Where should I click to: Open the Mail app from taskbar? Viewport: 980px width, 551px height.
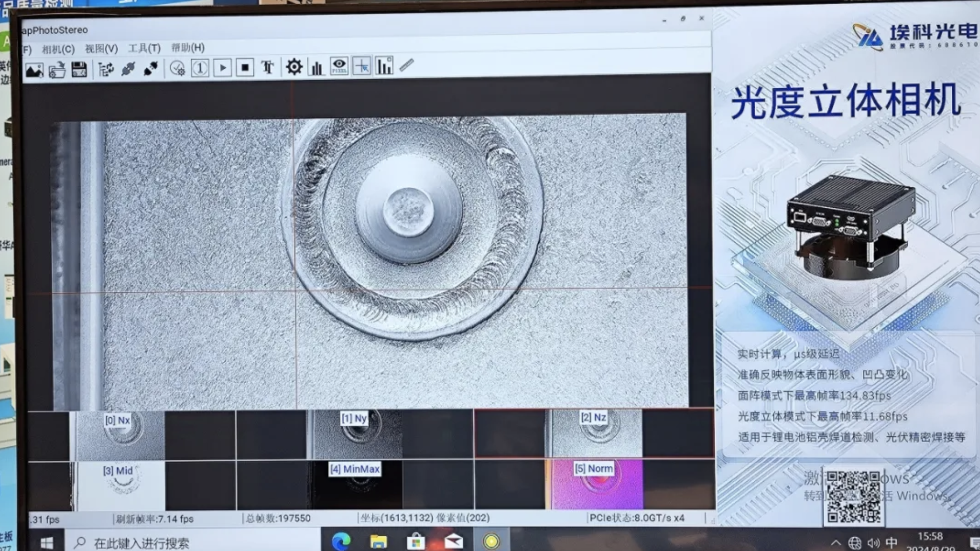(454, 541)
